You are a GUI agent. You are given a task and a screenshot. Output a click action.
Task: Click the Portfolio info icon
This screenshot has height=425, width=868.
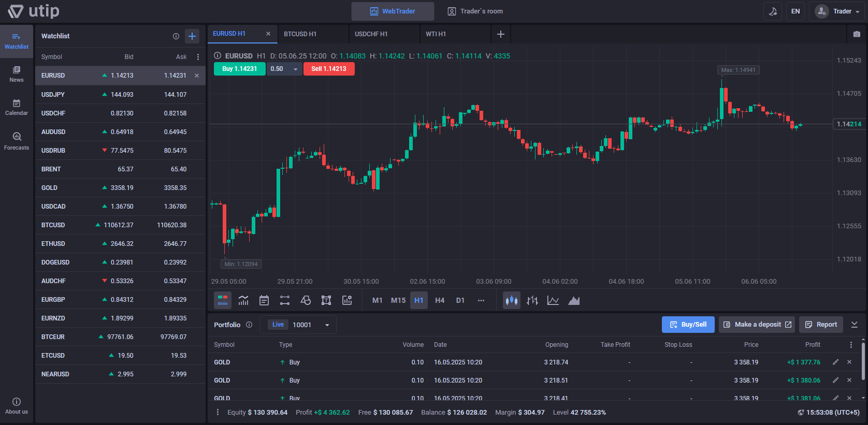[249, 325]
